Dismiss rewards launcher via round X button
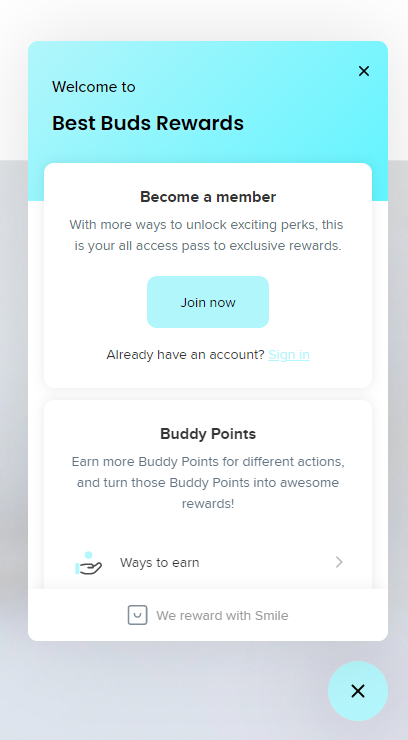Screen dimensions: 408x740 tap(358, 691)
